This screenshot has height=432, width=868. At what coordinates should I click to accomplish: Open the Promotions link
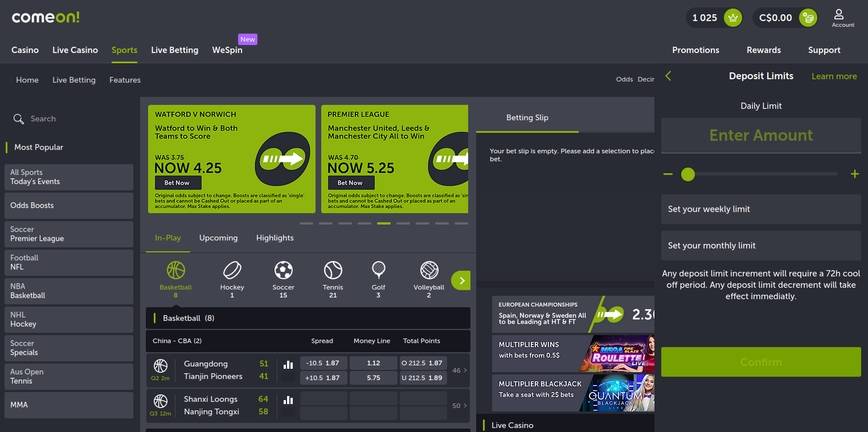tap(695, 50)
